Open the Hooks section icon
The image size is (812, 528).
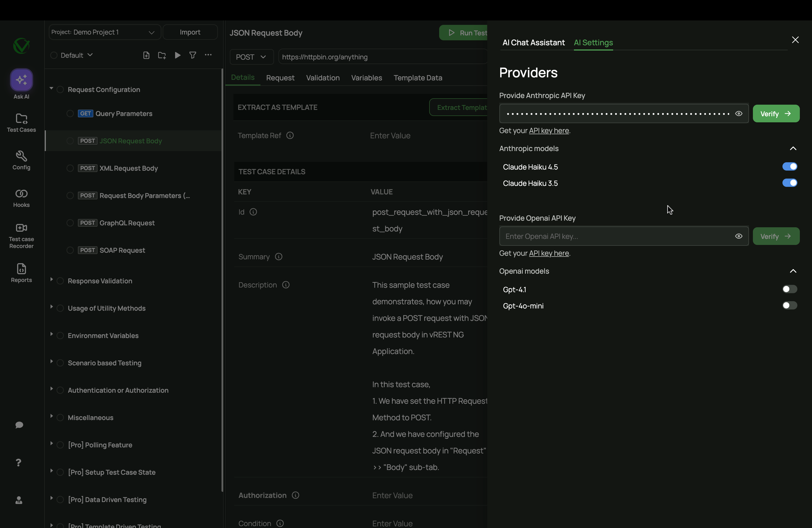(21, 194)
